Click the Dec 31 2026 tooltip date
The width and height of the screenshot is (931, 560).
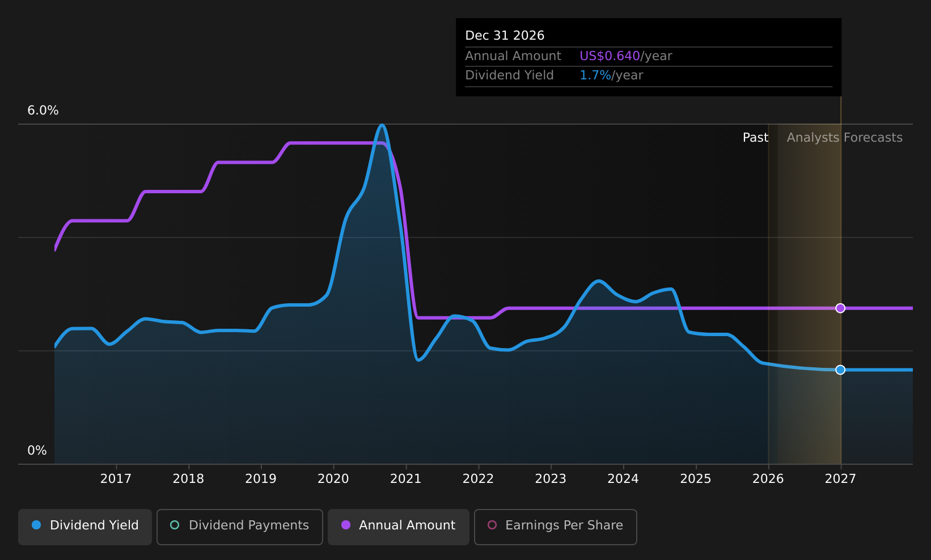click(505, 36)
